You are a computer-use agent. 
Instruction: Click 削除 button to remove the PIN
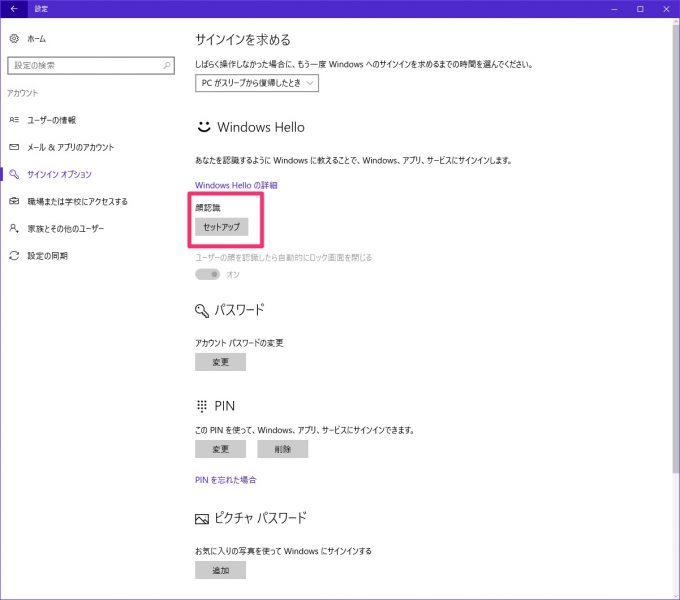(x=282, y=449)
